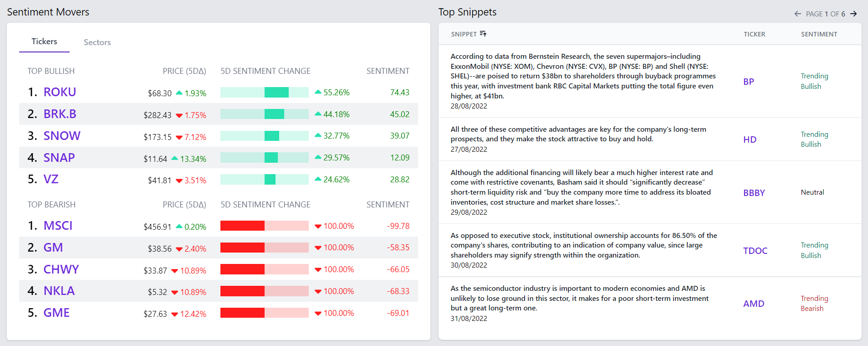The image size is (868, 346).
Task: Click MSCI sentiment value -99.78
Action: coord(398,226)
